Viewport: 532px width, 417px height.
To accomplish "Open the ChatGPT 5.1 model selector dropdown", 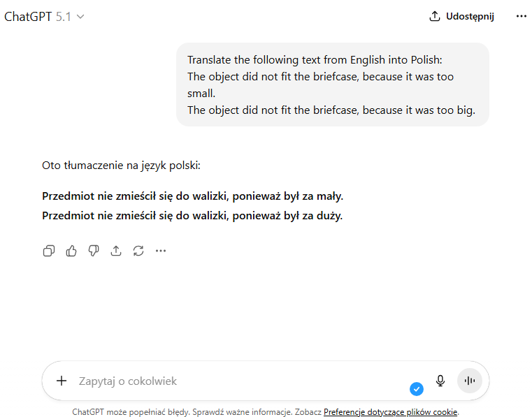I will [44, 17].
